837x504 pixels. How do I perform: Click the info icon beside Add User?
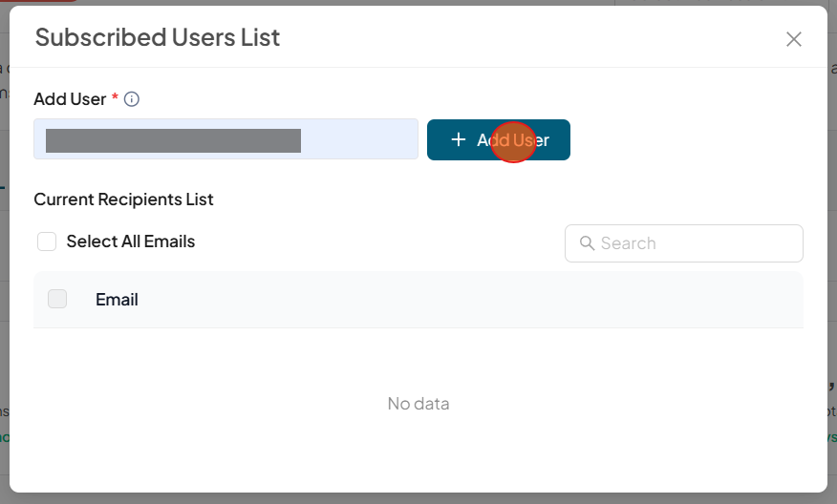[132, 99]
